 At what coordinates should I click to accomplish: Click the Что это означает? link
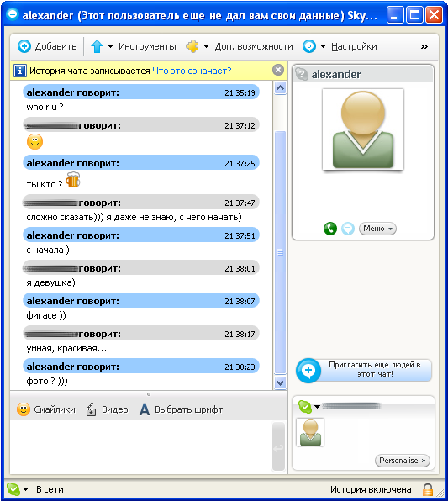[x=192, y=71]
